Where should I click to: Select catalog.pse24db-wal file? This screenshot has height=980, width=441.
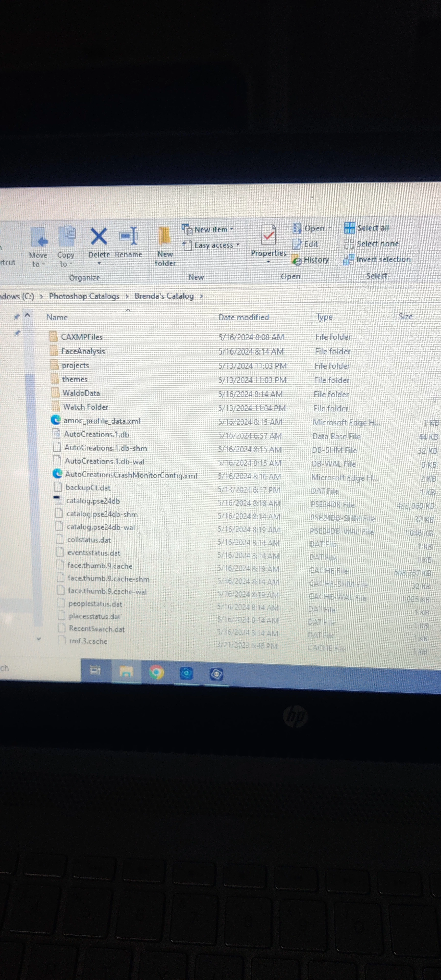[101, 527]
